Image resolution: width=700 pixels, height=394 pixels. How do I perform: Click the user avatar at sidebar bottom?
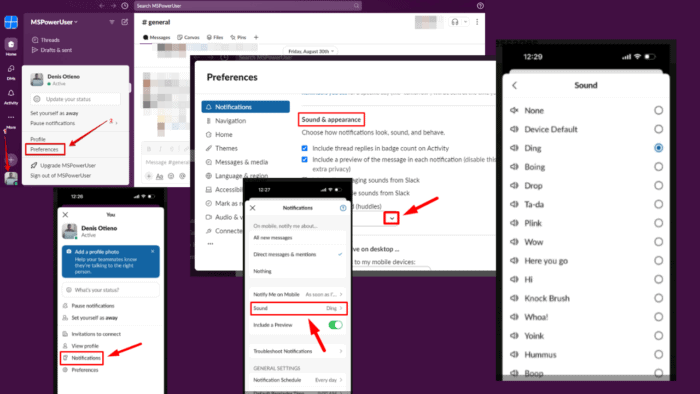click(x=11, y=178)
